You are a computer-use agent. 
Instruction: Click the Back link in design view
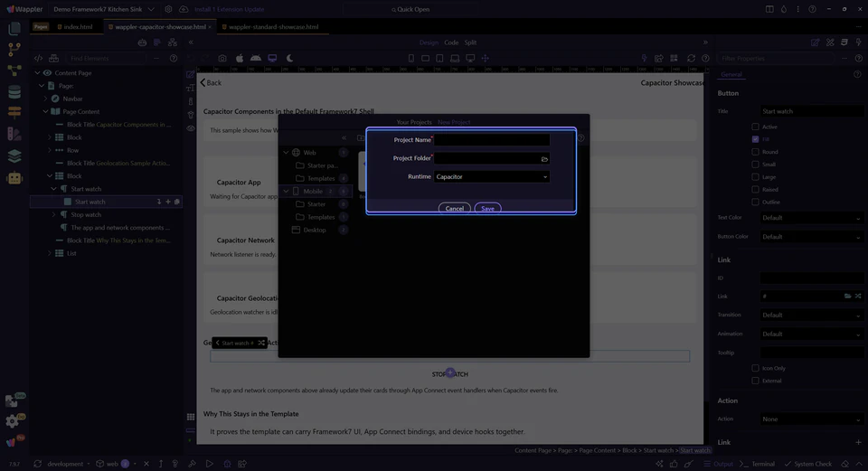pyautogui.click(x=211, y=83)
